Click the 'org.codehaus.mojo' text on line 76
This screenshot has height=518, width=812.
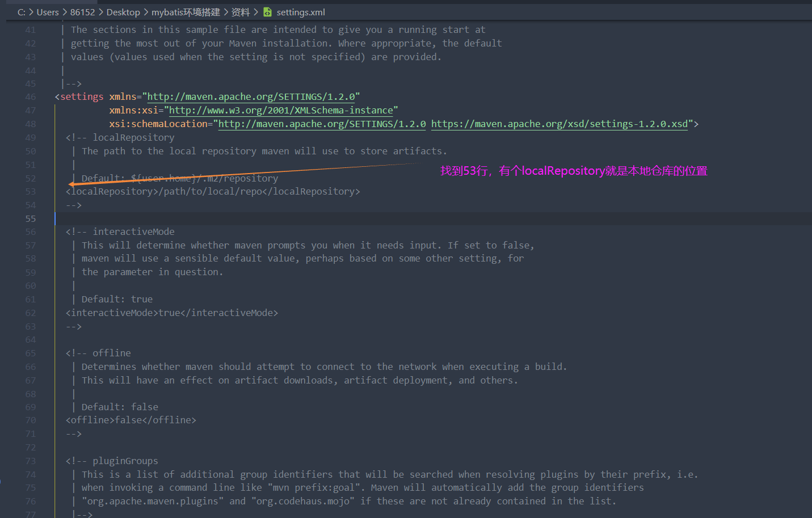(x=303, y=502)
